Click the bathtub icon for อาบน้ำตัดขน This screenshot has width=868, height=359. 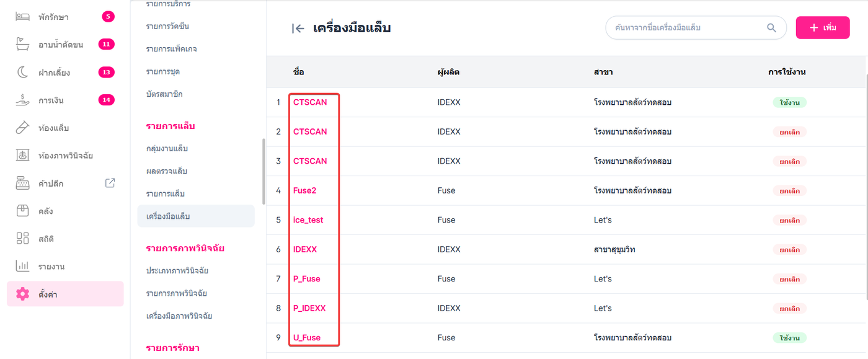coord(23,45)
